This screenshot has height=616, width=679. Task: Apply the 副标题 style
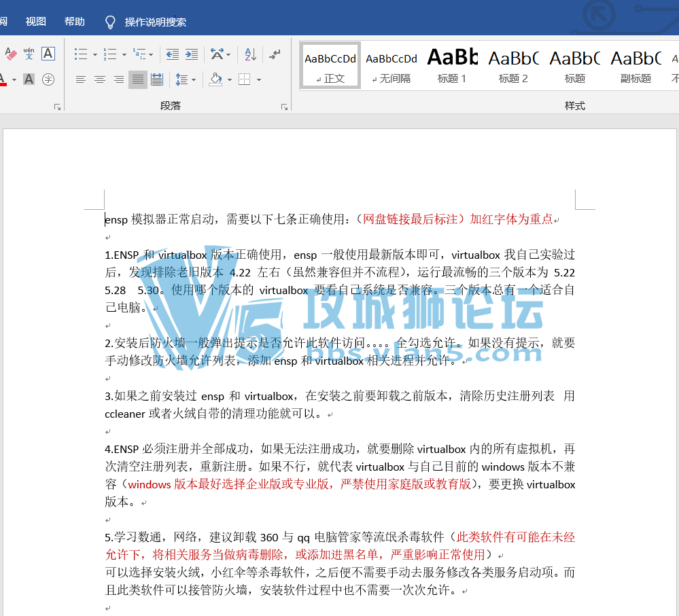(636, 66)
